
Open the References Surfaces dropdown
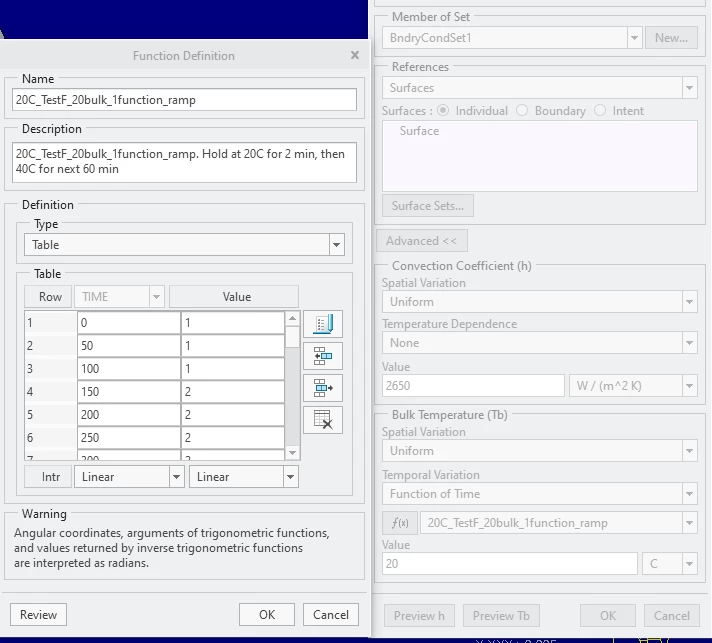[689, 88]
